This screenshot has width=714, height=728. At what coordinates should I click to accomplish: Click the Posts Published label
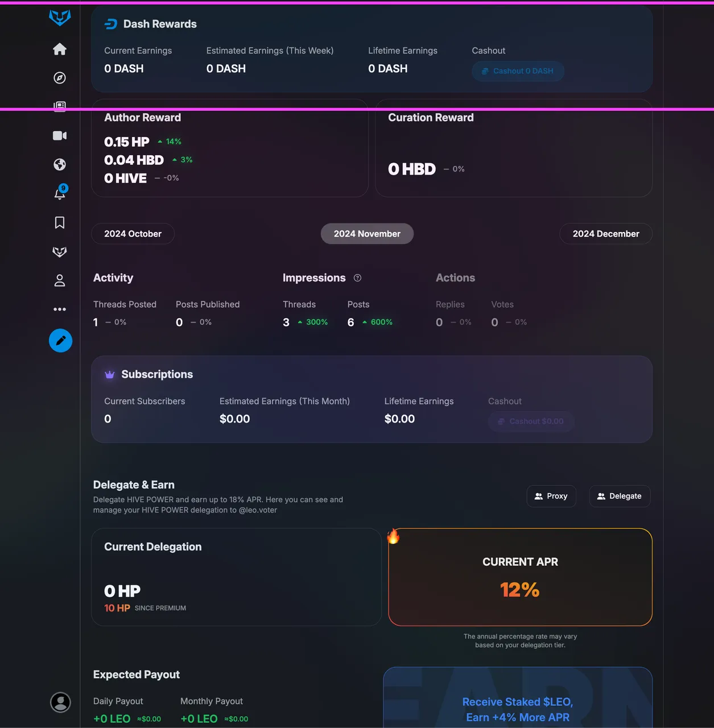point(208,304)
